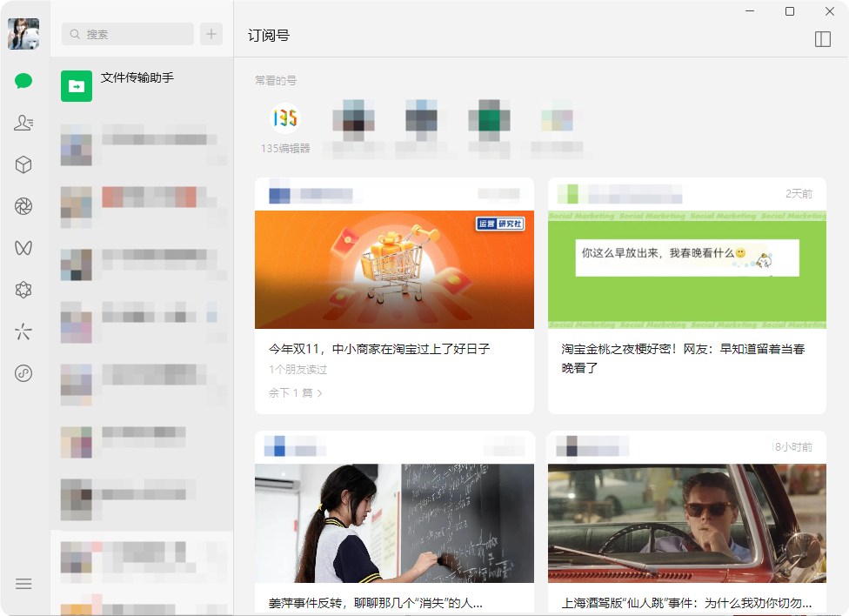Screen dimensions: 849x616
Task: Toggle the side panel layout icon
Action: [823, 39]
